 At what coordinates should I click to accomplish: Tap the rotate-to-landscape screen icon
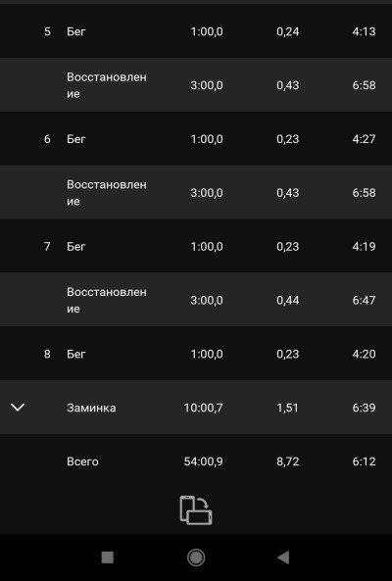point(196,510)
